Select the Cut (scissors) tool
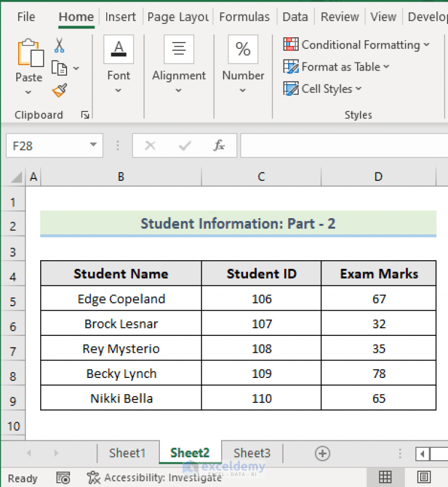 point(57,45)
